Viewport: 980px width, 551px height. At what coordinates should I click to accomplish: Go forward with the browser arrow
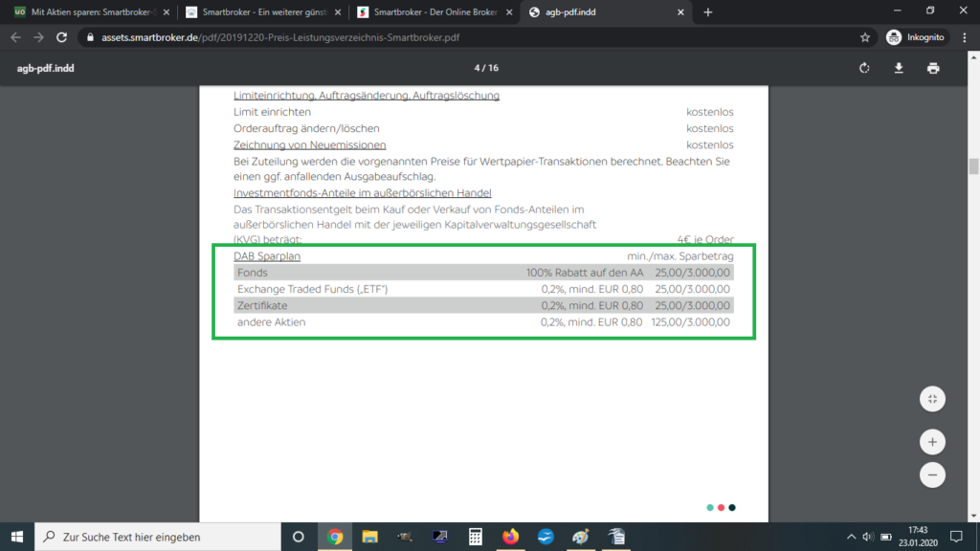coord(38,37)
